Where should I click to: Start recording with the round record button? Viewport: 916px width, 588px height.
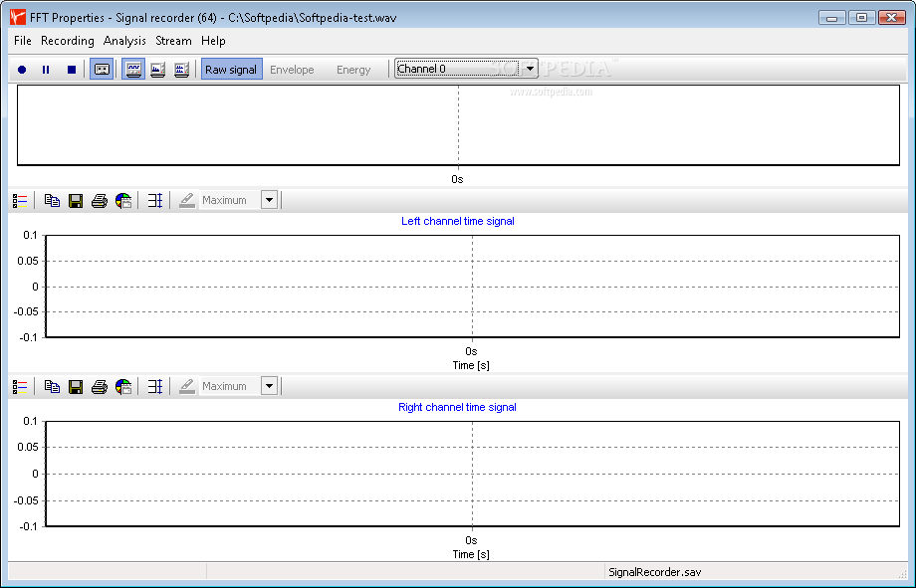(x=22, y=70)
